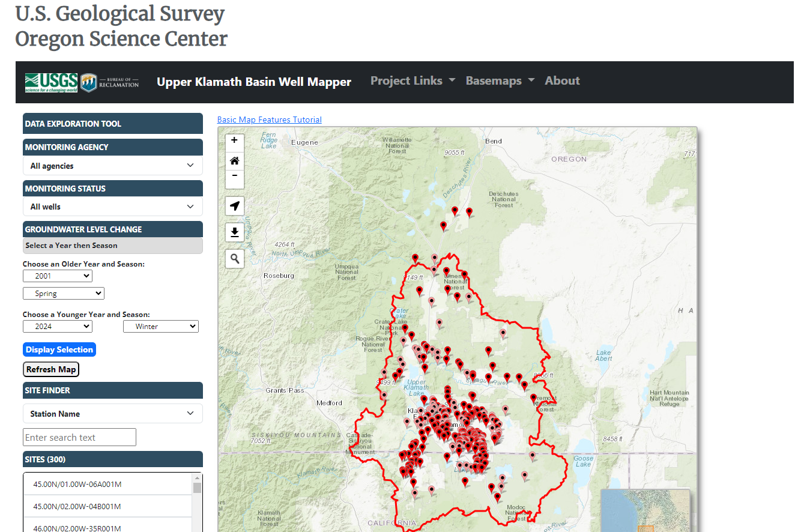The height and width of the screenshot is (532, 801).
Task: Open the Basemaps menu
Action: (x=500, y=80)
